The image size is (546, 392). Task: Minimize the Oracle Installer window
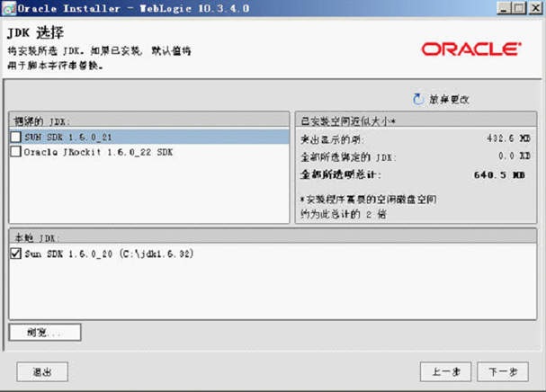tap(504, 8)
